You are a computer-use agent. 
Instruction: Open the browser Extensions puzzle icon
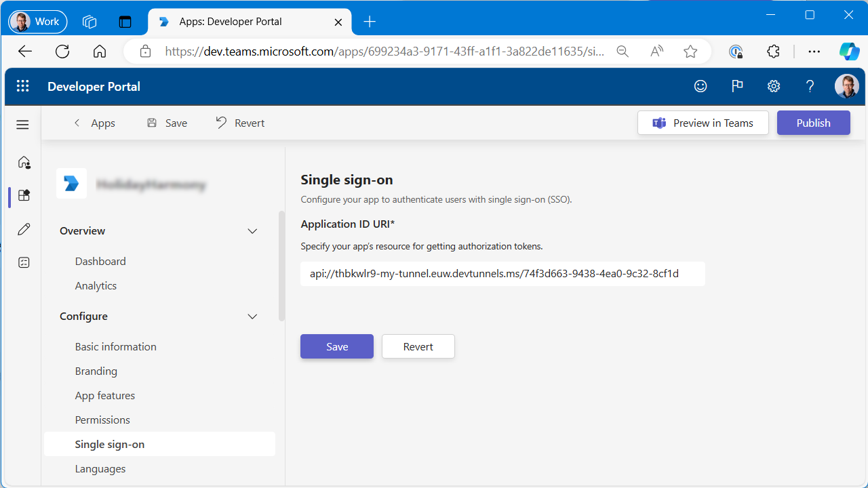click(773, 52)
